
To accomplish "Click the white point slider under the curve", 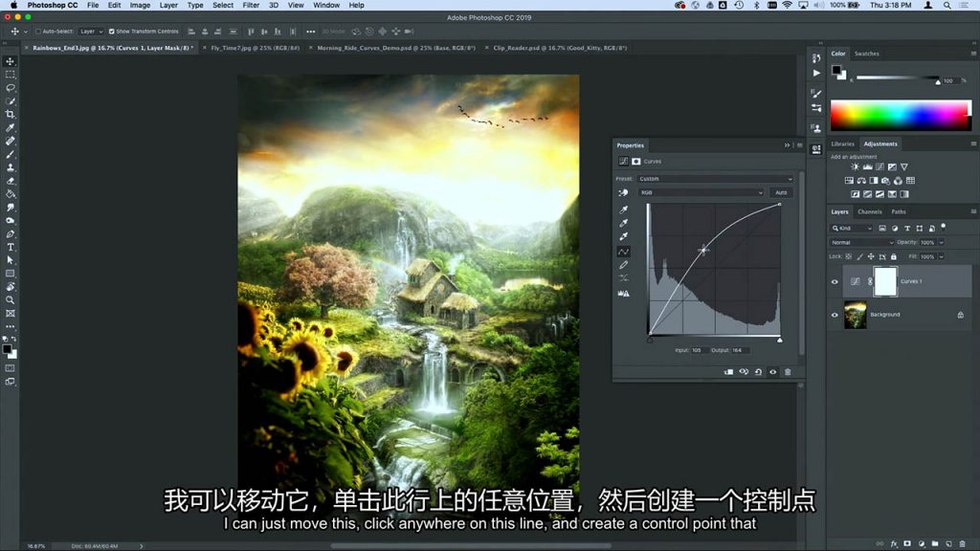I will (x=779, y=340).
